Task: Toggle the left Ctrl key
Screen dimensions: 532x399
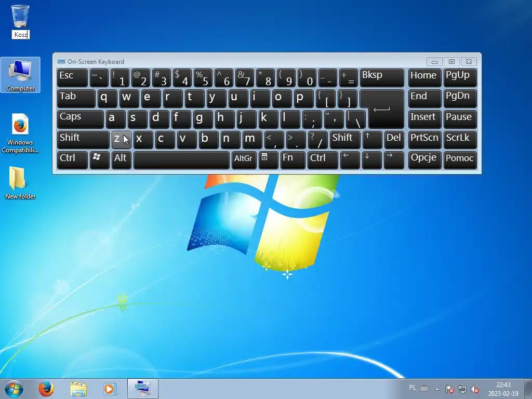Action: (72, 160)
